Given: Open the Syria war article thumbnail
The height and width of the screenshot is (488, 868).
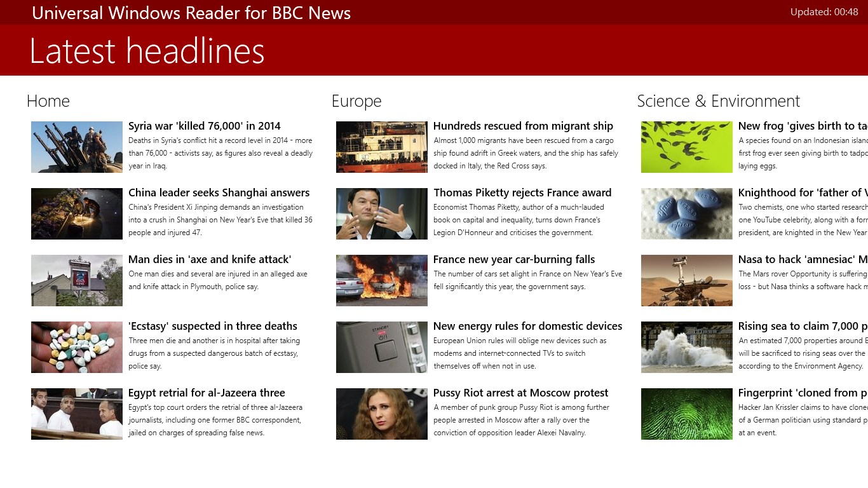Looking at the screenshot, I should click(x=76, y=147).
